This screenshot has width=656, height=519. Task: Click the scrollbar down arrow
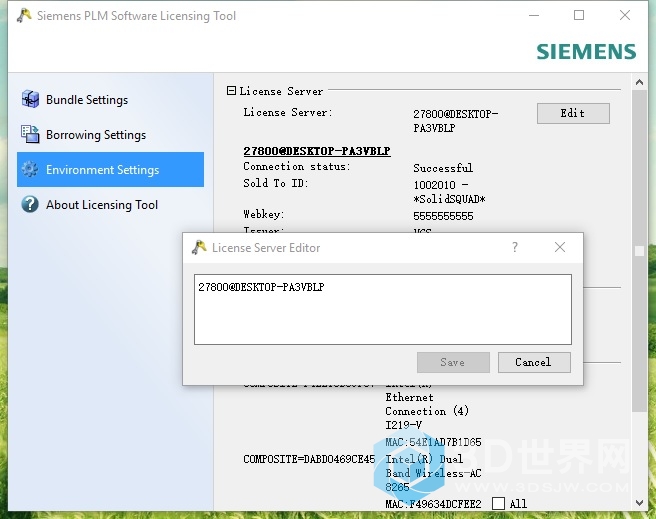(x=639, y=503)
